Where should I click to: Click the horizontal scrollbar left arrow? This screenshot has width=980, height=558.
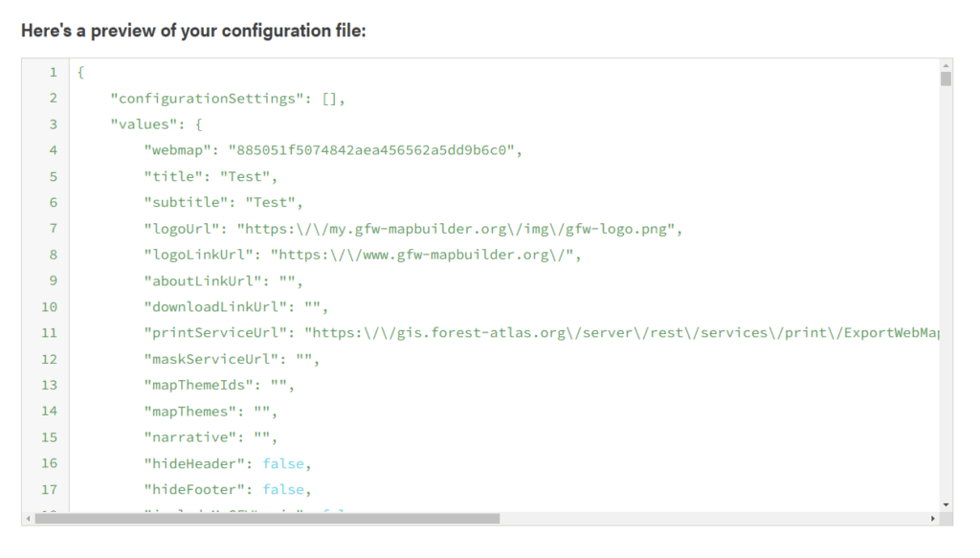28,519
